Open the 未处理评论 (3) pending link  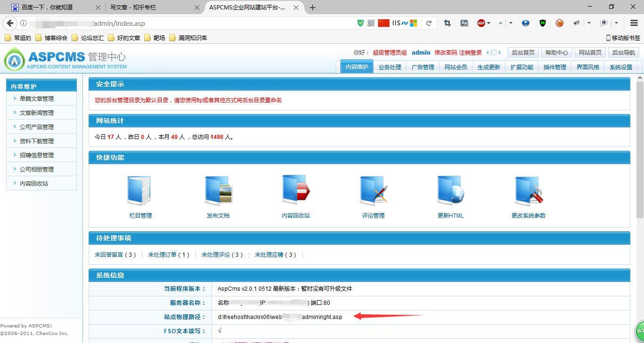point(222,255)
